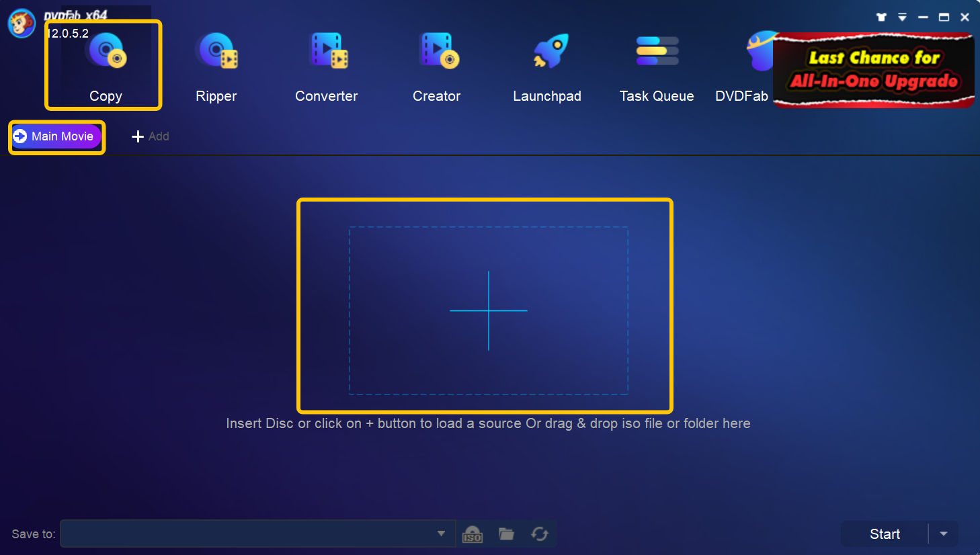Choose ISO image output icon

click(473, 534)
